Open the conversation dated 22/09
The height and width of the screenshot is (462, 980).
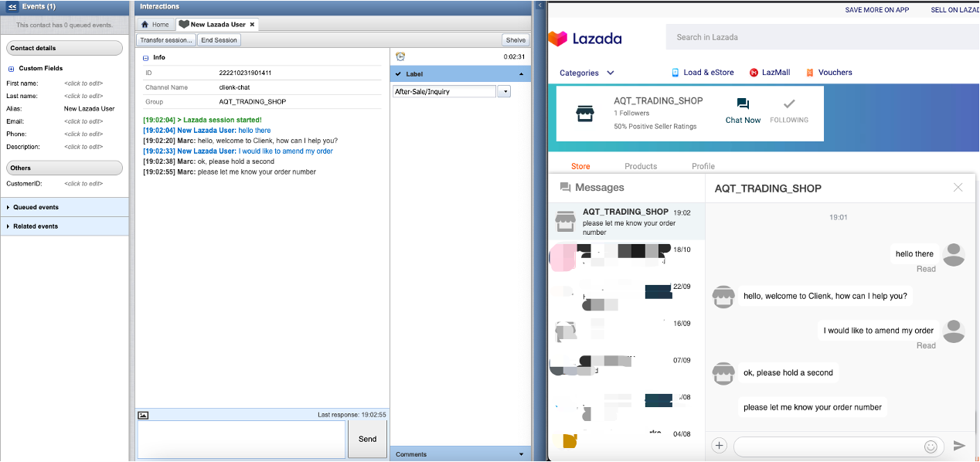(x=626, y=294)
